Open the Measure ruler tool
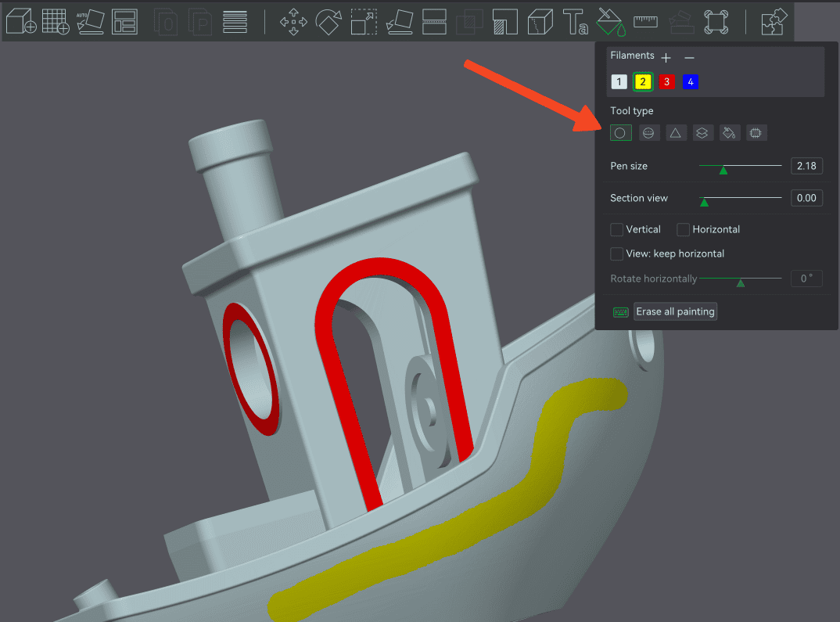The width and height of the screenshot is (840, 622). pos(646,21)
